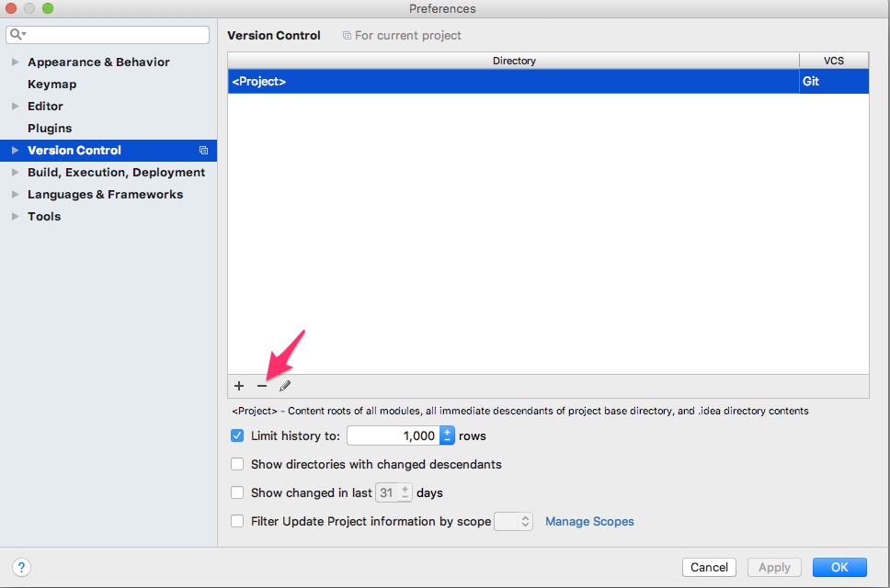890x588 pixels.
Task: Close the Preferences window
Action: click(10, 8)
